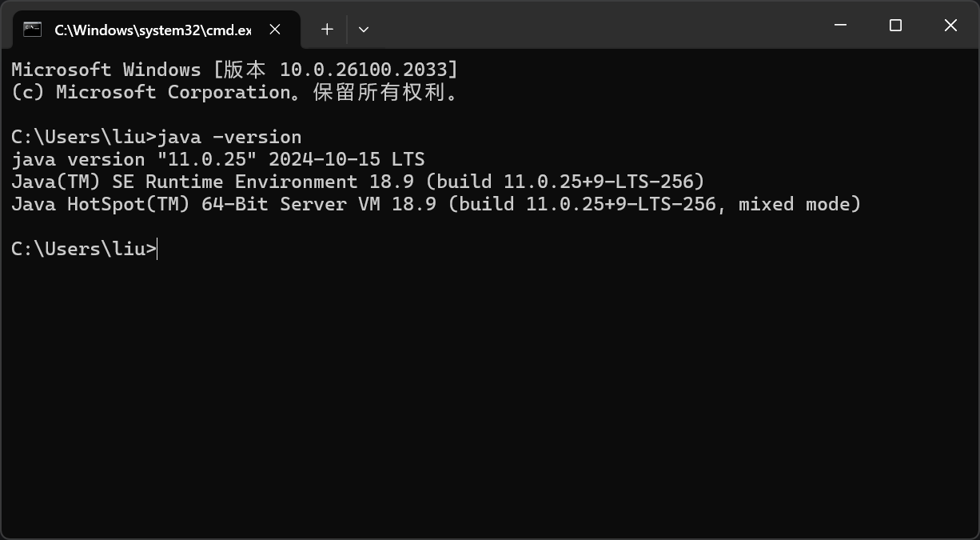
Task: Expand the tab options arrow next to the plus
Action: coord(364,29)
